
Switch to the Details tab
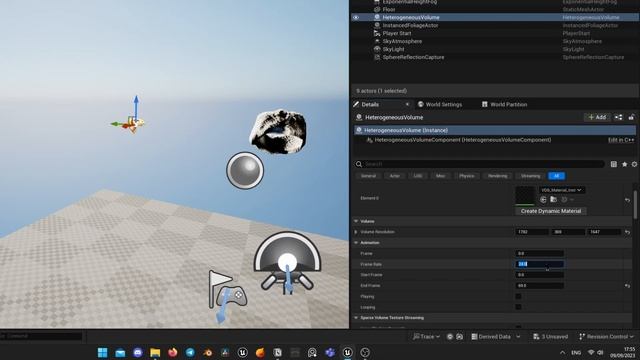click(x=370, y=104)
